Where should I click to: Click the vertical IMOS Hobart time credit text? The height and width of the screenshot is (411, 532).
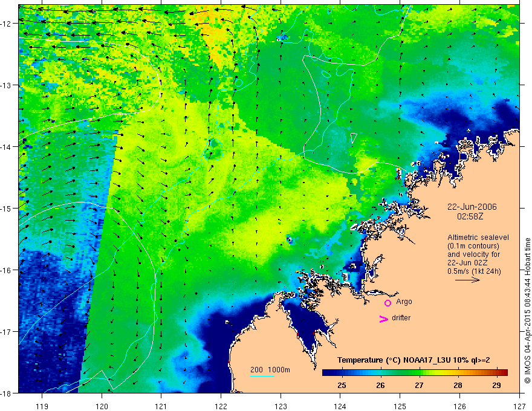pos(527,311)
